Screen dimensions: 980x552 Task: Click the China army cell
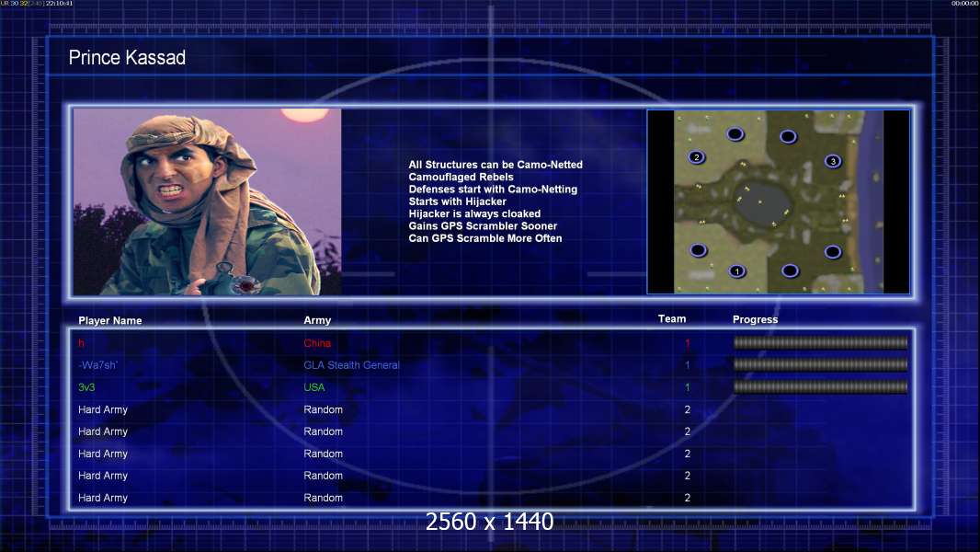coord(317,343)
